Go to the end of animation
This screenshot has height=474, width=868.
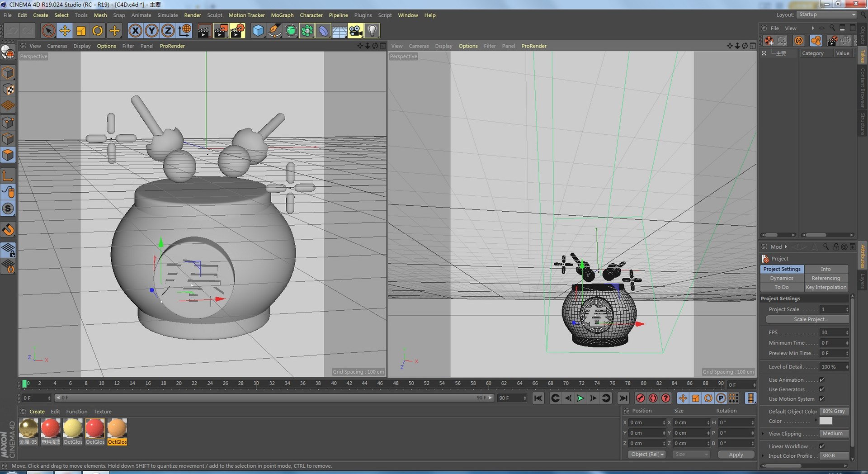click(623, 398)
